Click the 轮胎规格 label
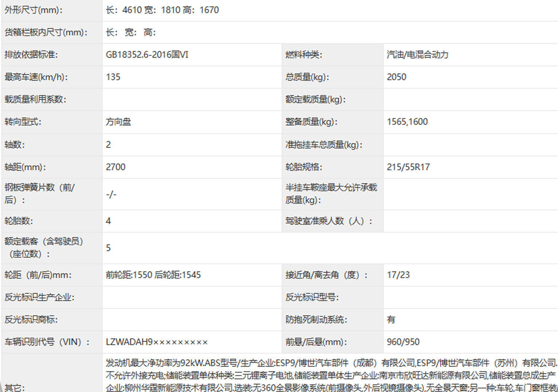 click(x=304, y=167)
